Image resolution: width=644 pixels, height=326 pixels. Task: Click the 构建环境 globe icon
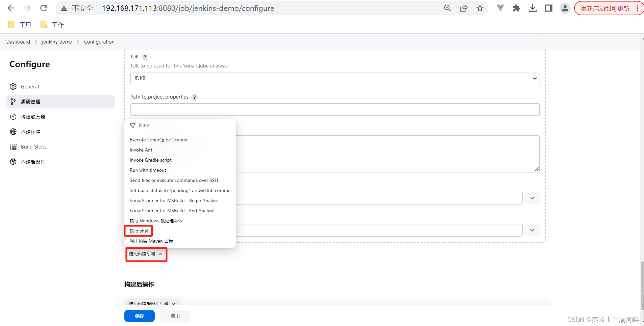[x=13, y=132]
